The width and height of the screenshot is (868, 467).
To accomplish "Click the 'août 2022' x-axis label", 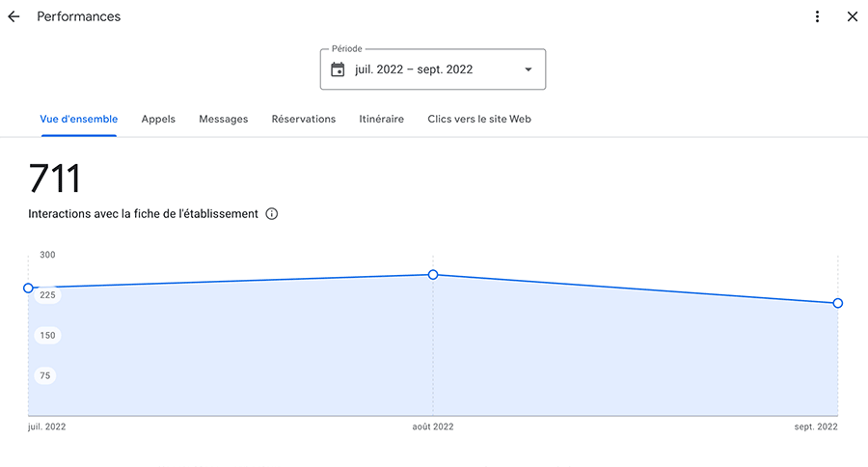I will [426, 426].
